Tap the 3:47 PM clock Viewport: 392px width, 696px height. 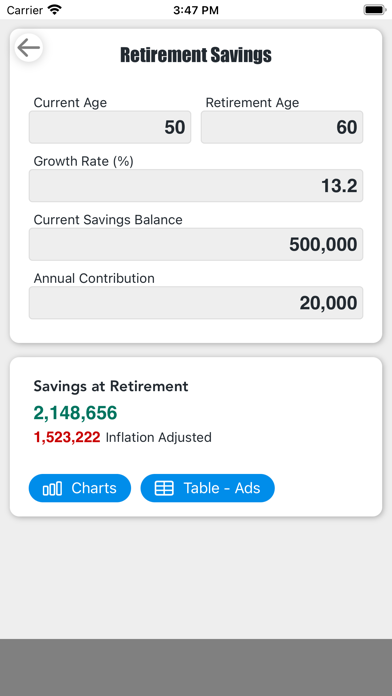196,10
